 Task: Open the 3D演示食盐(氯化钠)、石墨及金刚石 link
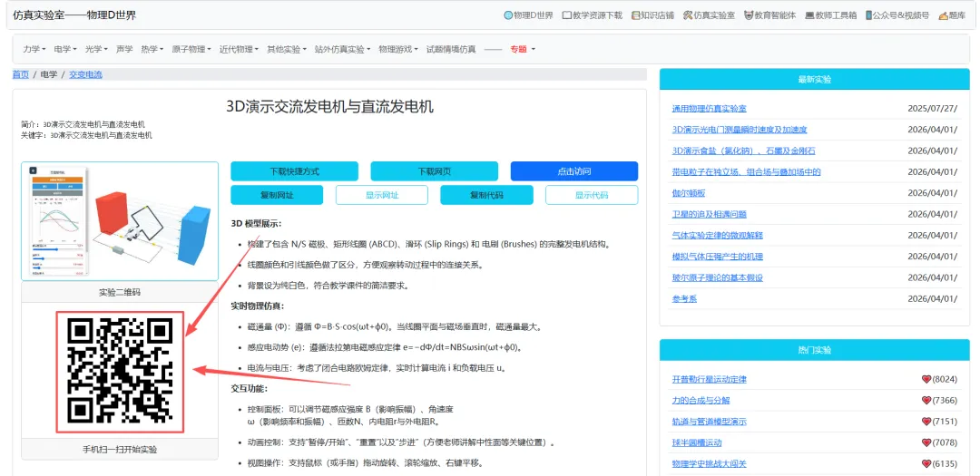coord(744,151)
